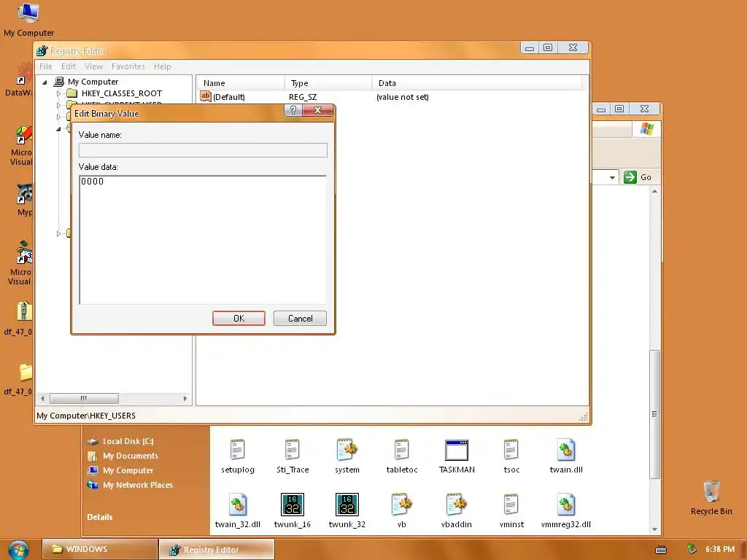Open the Help menu in Registry Editor
Image resolution: width=747 pixels, height=560 pixels.
coord(163,66)
